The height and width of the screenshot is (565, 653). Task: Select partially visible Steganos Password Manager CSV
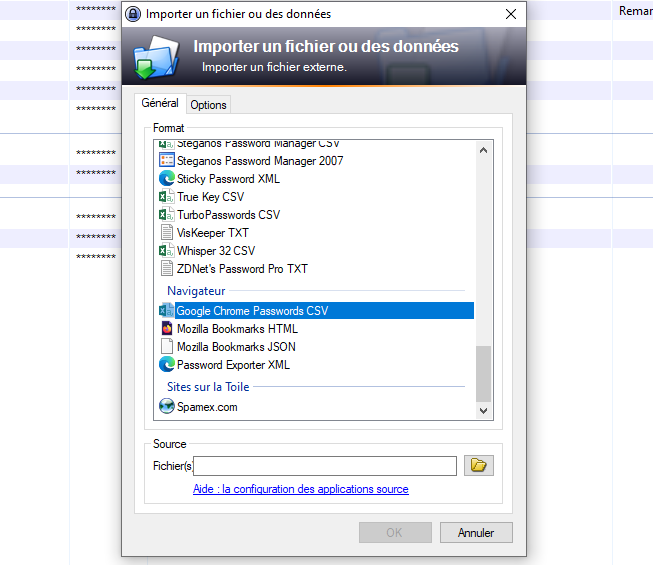point(258,144)
